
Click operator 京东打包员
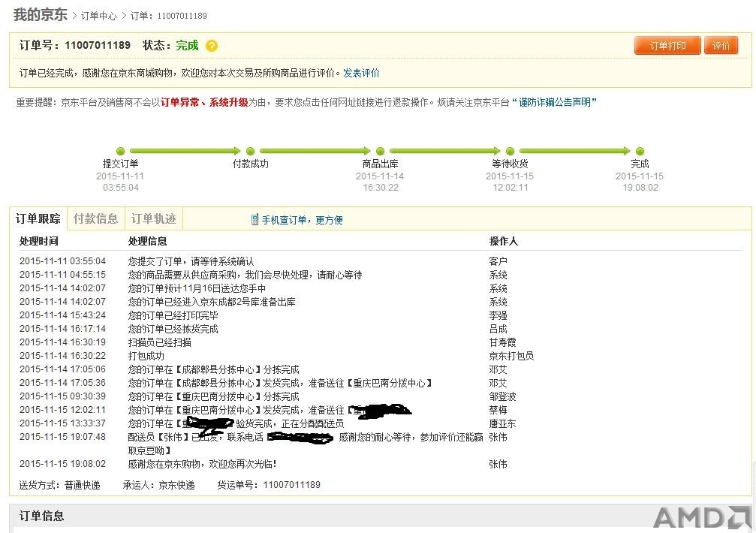click(511, 356)
